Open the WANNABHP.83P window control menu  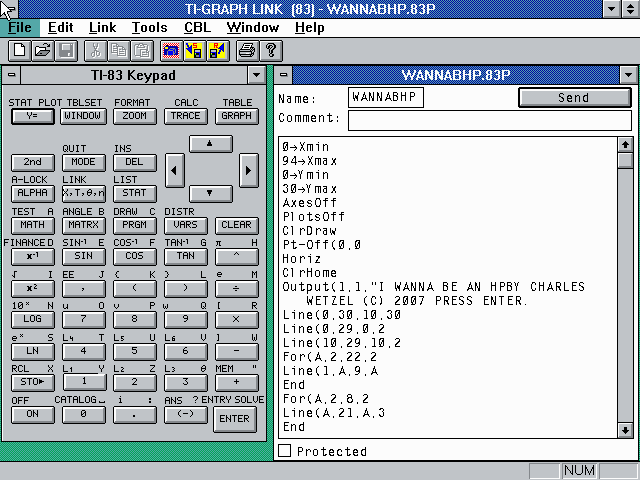[x=284, y=75]
